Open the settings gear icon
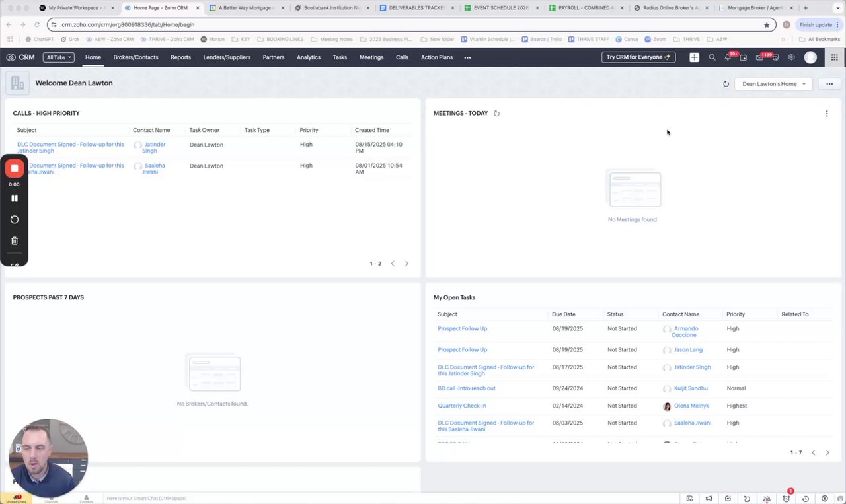 [x=791, y=57]
